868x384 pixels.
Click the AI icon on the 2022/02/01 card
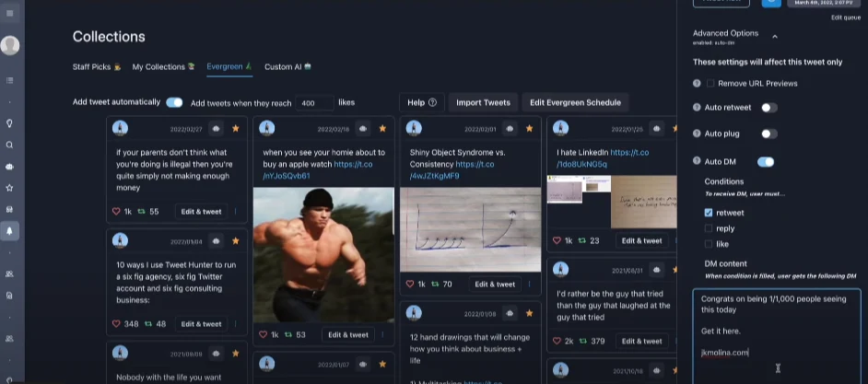[x=510, y=128]
